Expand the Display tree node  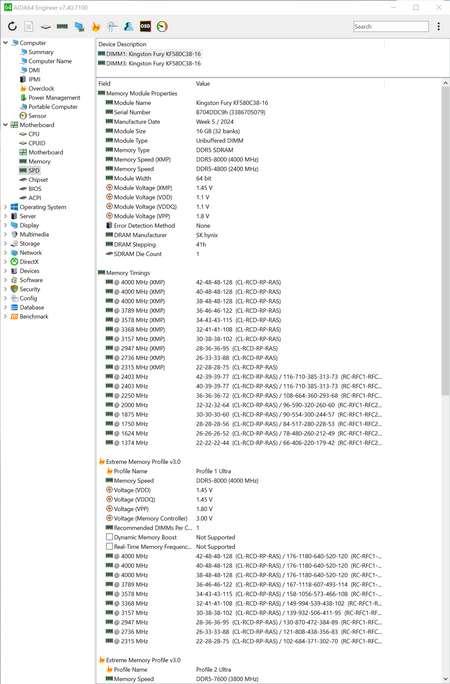[x=6, y=225]
